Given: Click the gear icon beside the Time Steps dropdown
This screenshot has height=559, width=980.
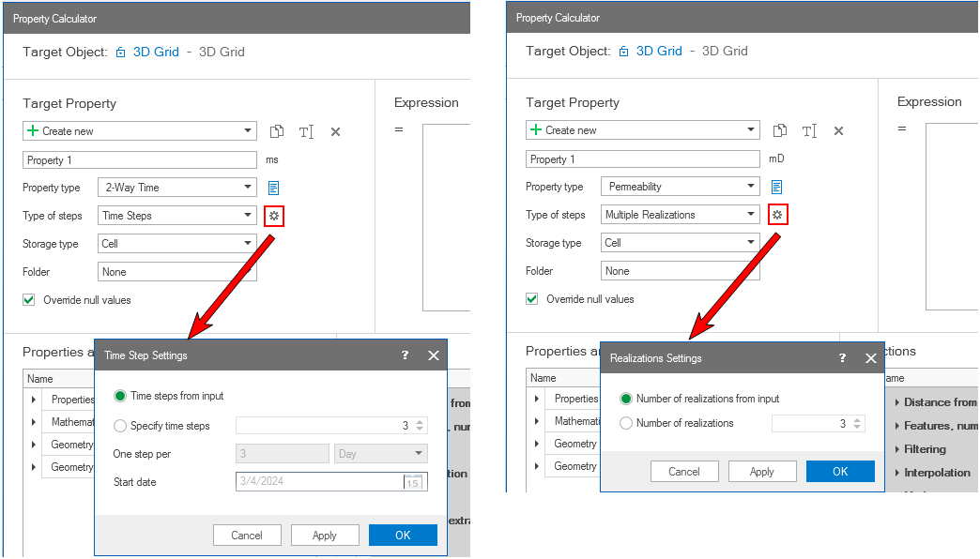Looking at the screenshot, I should (274, 216).
